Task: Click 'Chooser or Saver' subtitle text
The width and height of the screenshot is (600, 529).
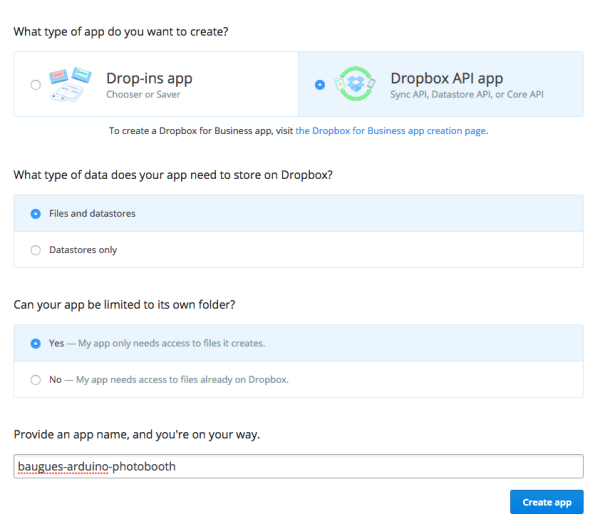Action: pyautogui.click(x=143, y=95)
